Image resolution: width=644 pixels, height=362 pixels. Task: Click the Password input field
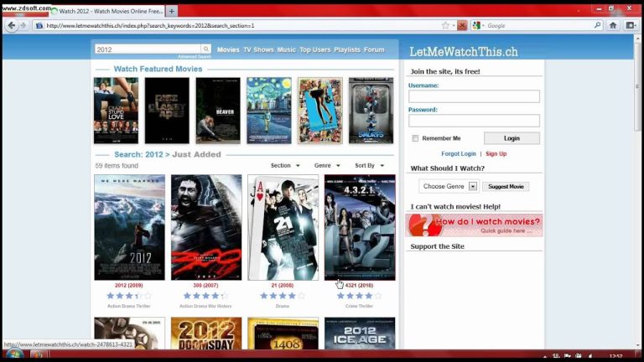pos(474,121)
